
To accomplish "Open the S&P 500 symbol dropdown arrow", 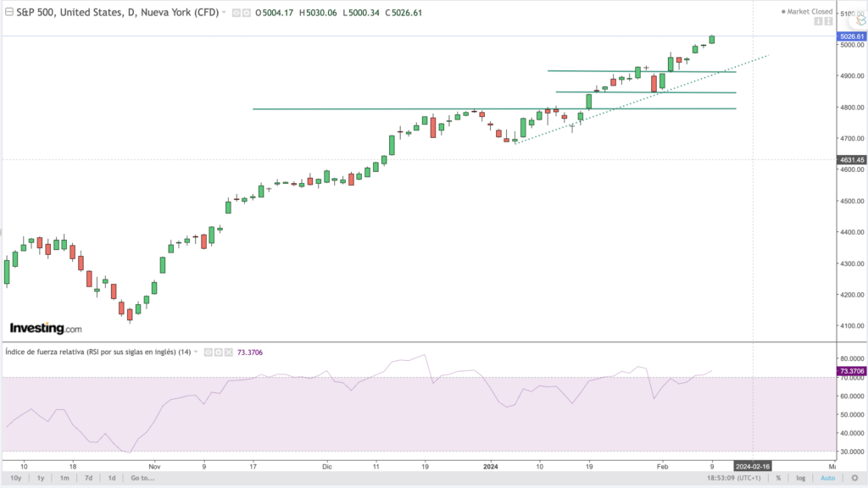I will 224,14.
